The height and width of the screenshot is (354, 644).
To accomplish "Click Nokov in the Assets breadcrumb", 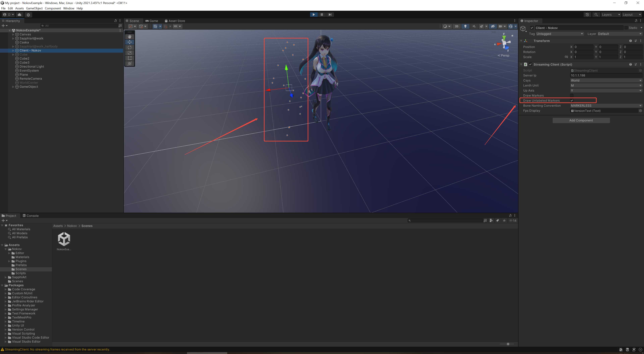I will click(72, 226).
